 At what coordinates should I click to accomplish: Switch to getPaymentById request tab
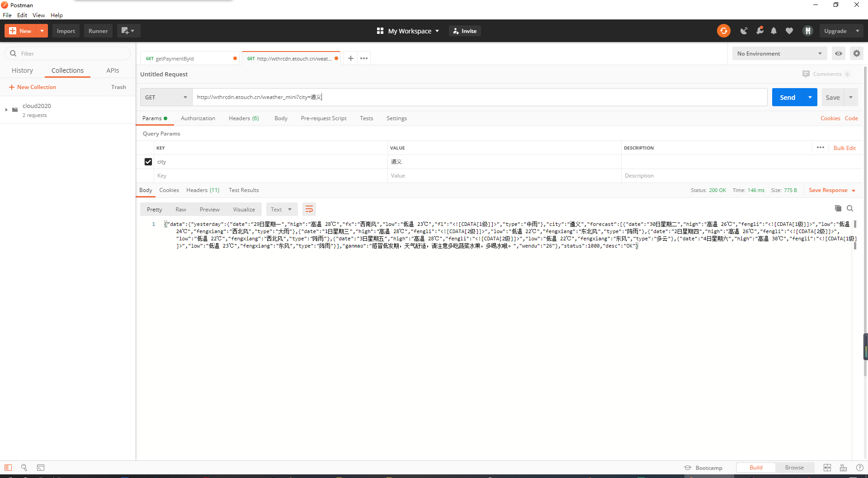pyautogui.click(x=189, y=58)
